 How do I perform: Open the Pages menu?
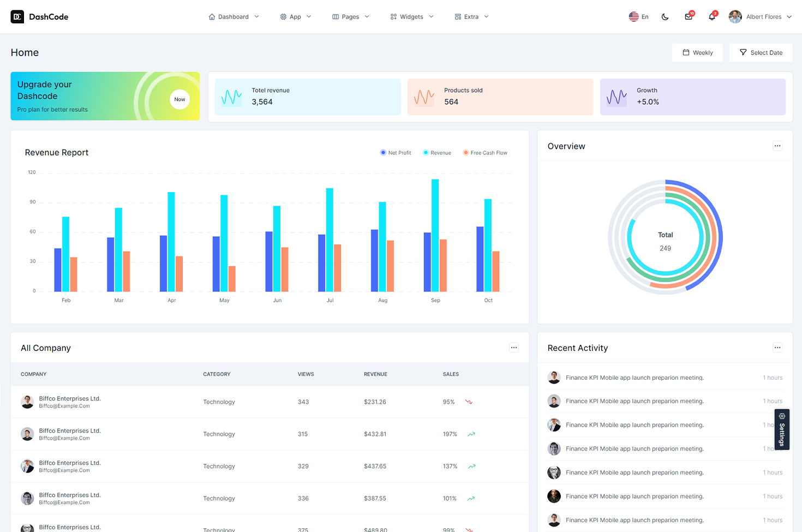click(x=350, y=17)
